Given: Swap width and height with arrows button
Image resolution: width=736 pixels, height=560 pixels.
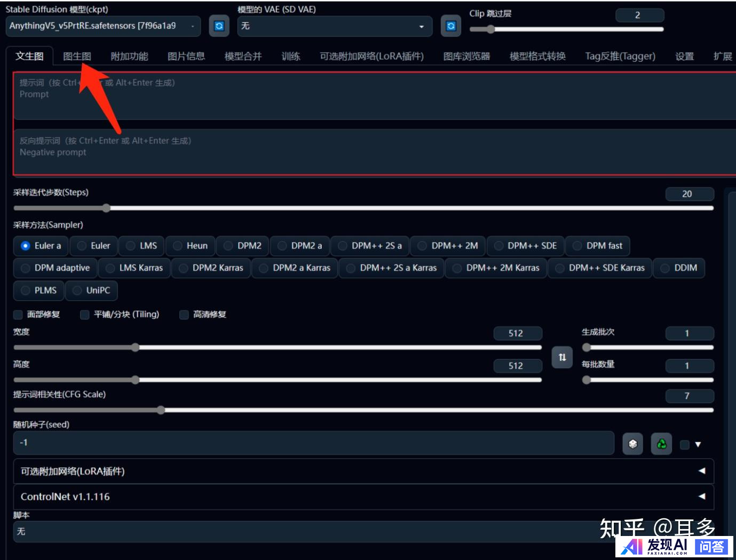Looking at the screenshot, I should click(x=562, y=357).
